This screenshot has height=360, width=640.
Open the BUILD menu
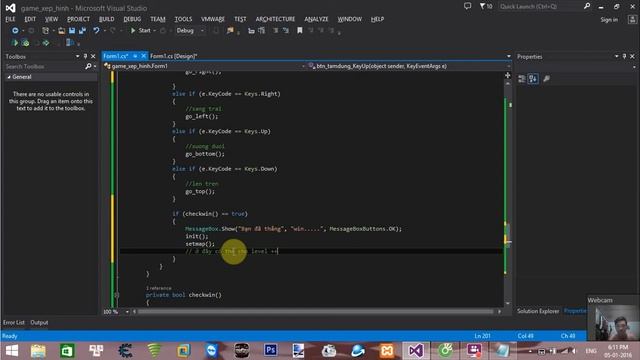tap(107, 19)
